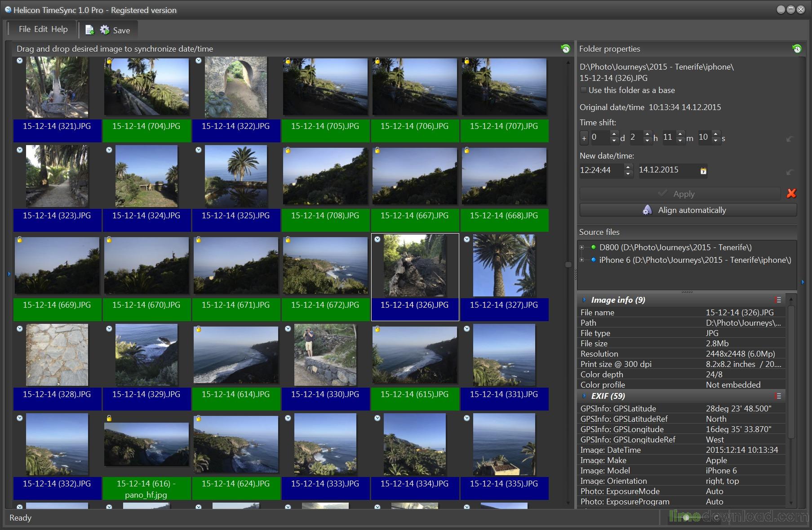Enable the 'Use this folder as a base' checkbox
The width and height of the screenshot is (812, 530).
coord(583,90)
